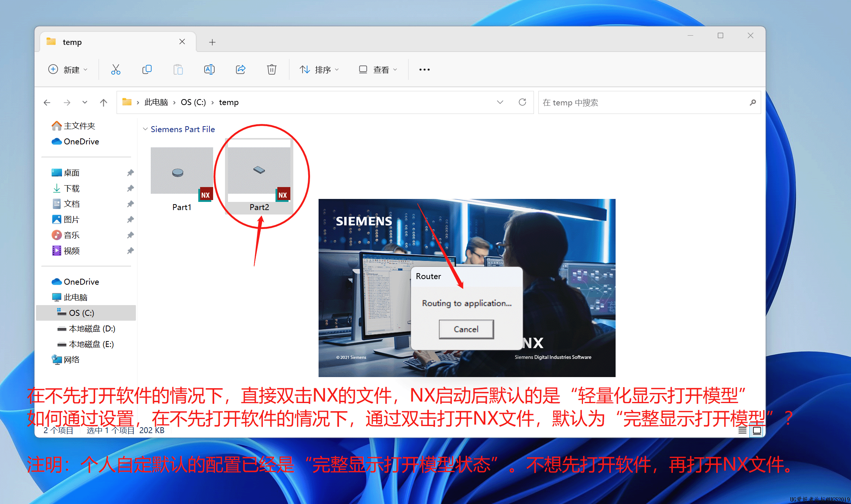Navigate up one folder level
Image resolution: width=851 pixels, height=504 pixels.
[104, 102]
